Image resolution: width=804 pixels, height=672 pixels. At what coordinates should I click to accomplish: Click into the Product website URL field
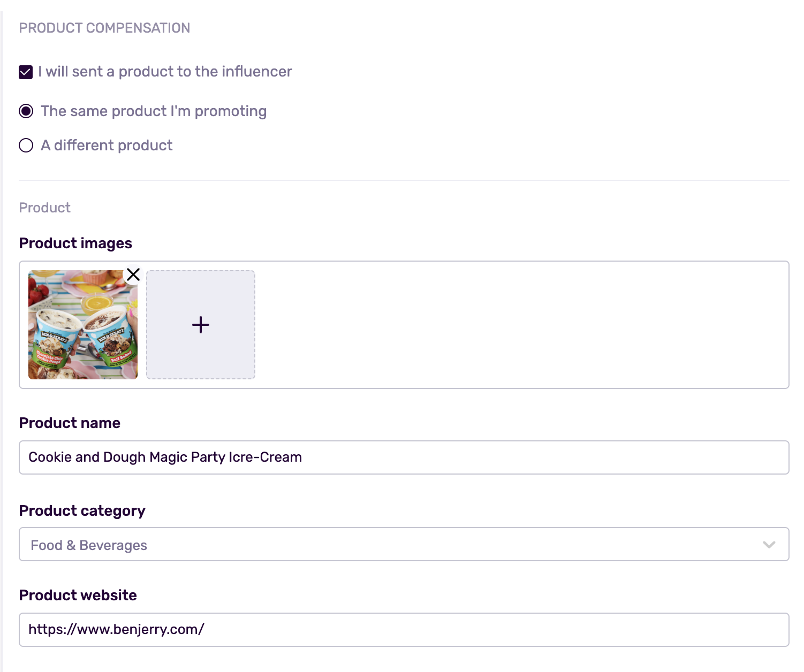click(404, 630)
